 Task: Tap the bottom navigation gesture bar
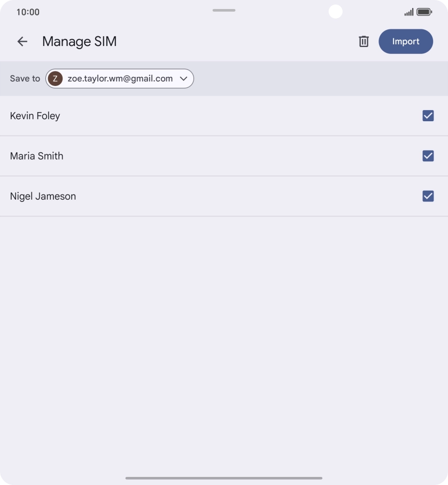[224, 478]
